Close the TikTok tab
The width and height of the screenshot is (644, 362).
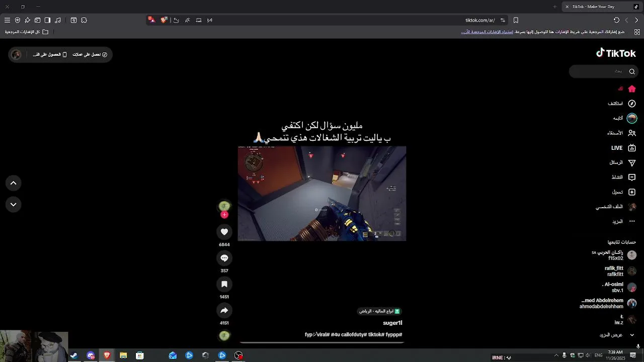pos(567,7)
